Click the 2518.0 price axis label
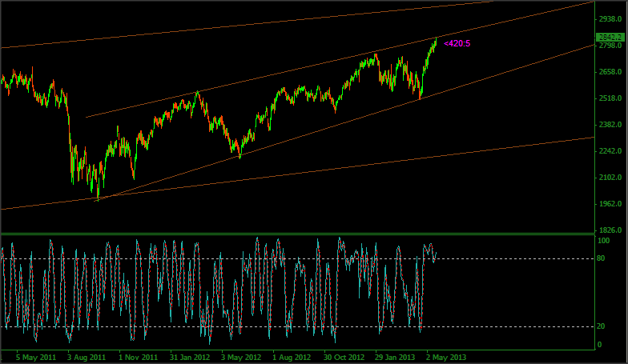This screenshot has width=628, height=364. pyautogui.click(x=610, y=98)
